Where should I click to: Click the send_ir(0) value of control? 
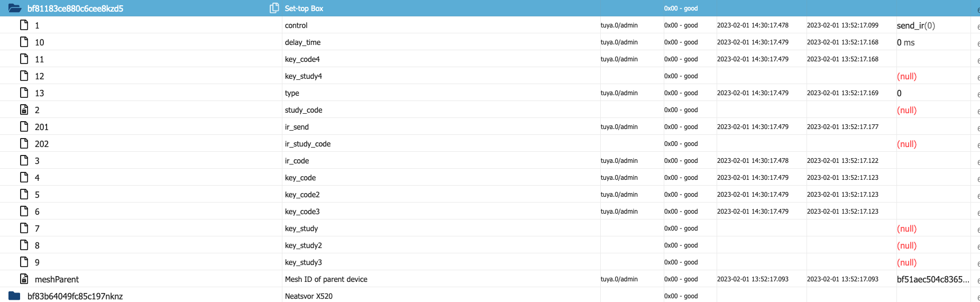tap(915, 25)
